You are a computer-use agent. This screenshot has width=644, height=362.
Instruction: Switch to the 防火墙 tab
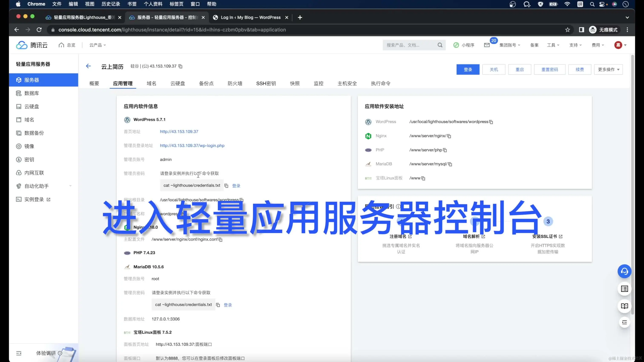235,83
